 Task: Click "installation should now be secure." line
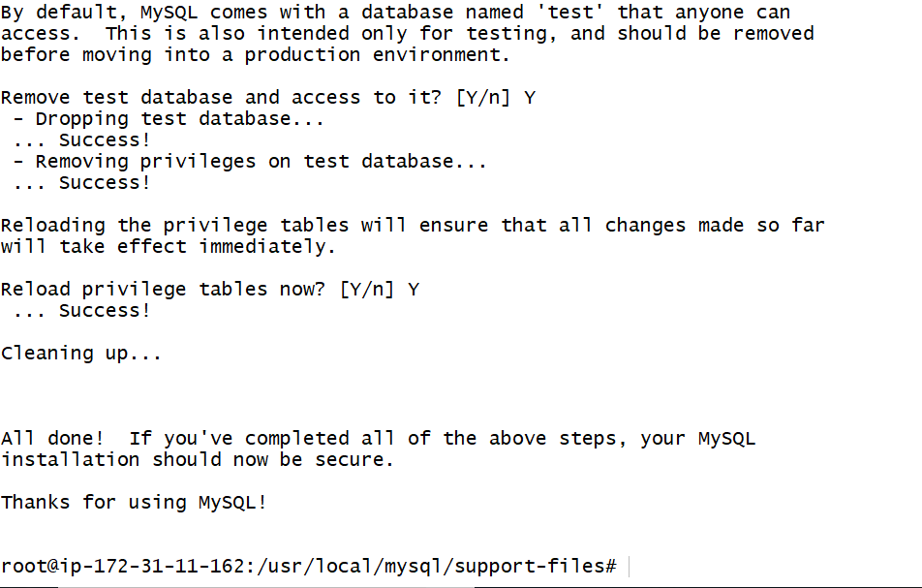[x=198, y=460]
